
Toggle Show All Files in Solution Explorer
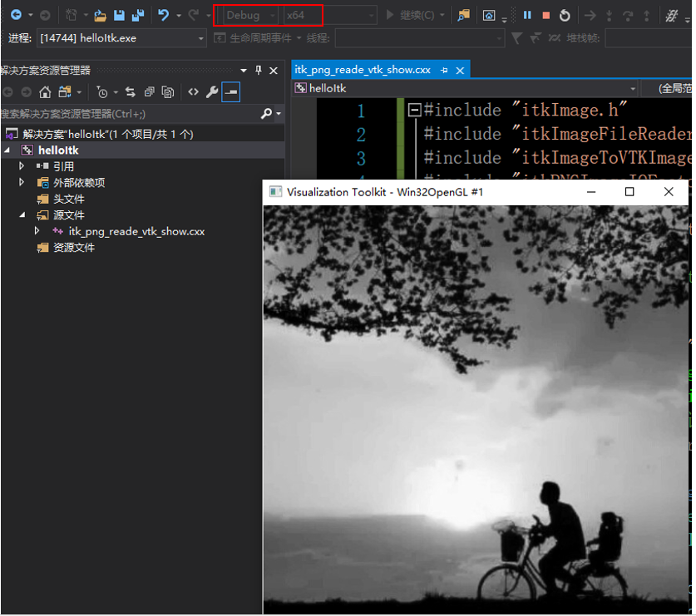click(x=168, y=92)
